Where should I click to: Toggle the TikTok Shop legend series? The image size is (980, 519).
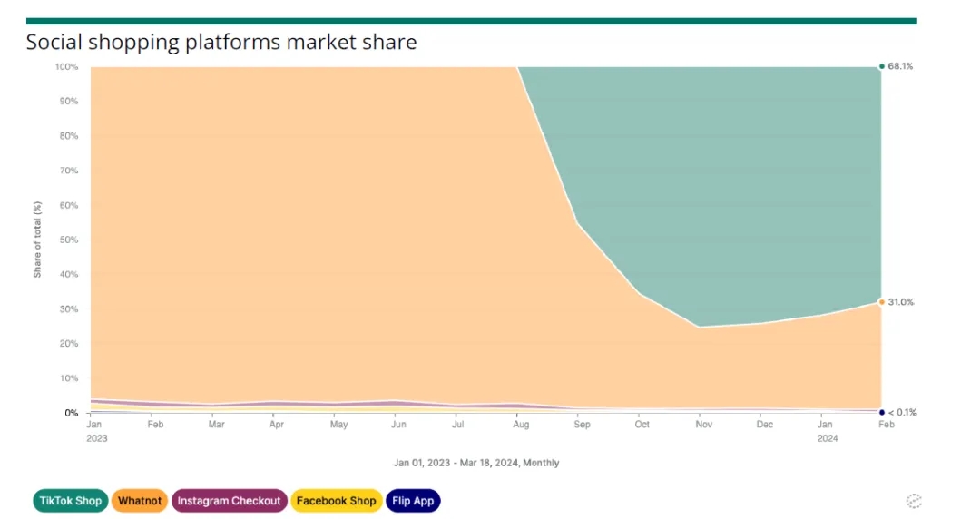point(71,500)
